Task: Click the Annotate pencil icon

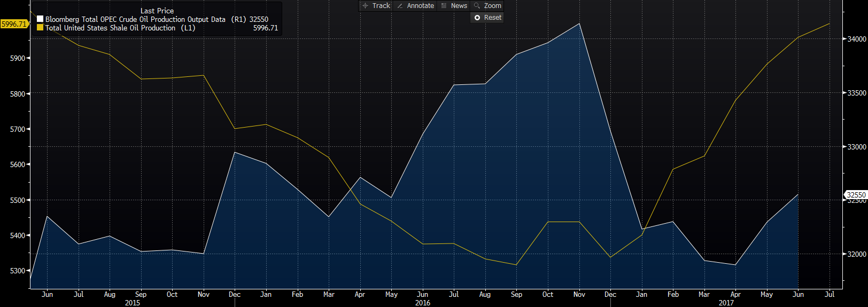Action: coord(400,6)
